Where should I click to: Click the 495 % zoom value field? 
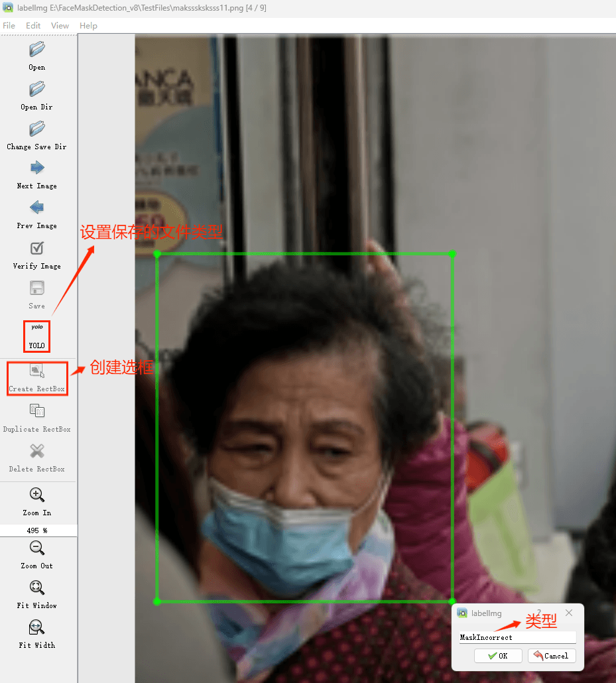(38, 530)
